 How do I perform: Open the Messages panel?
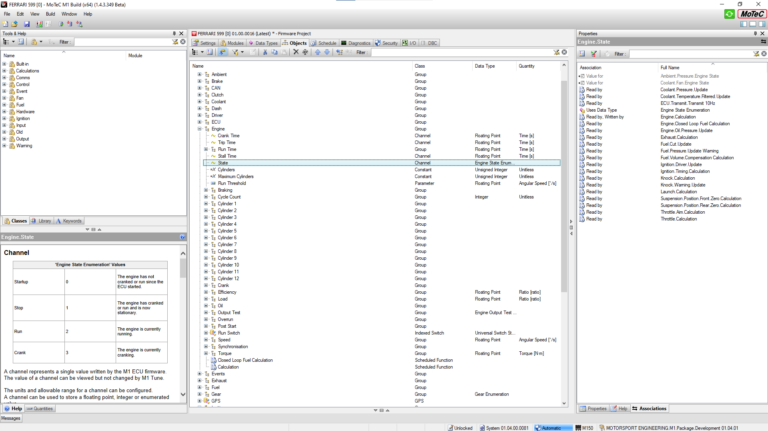coord(11,418)
